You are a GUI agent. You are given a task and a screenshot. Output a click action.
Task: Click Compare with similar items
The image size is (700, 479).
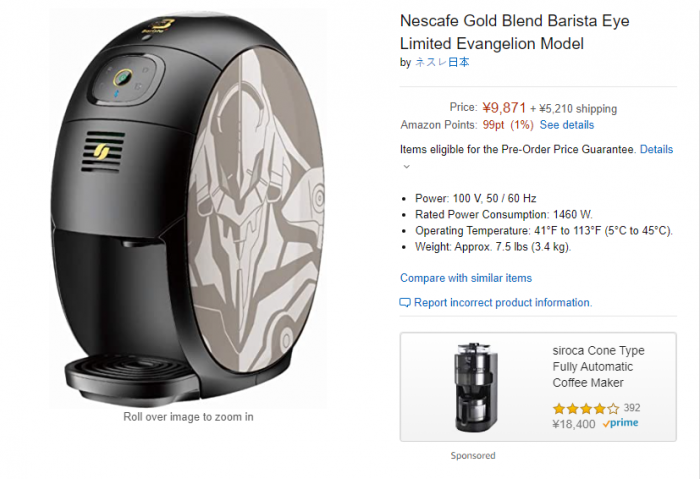click(x=466, y=278)
